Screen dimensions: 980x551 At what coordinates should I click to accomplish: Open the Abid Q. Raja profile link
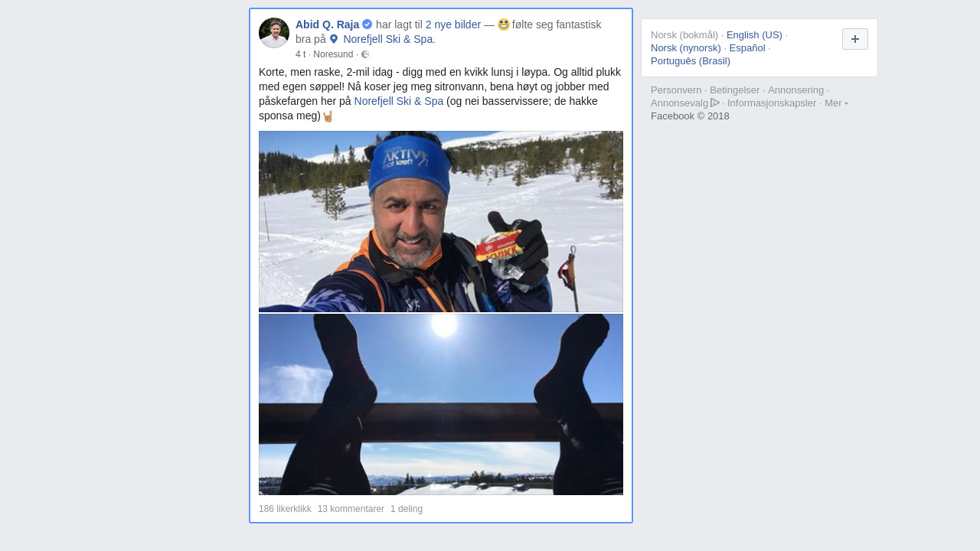327,24
